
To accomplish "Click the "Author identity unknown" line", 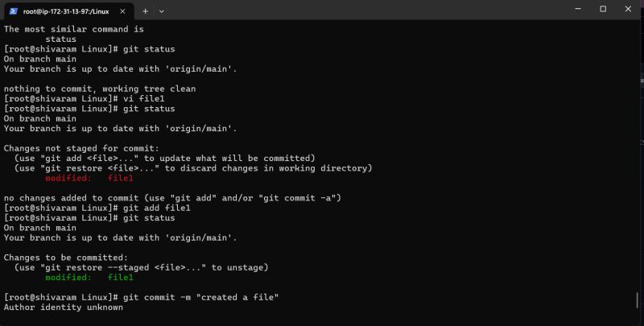I will (64, 307).
